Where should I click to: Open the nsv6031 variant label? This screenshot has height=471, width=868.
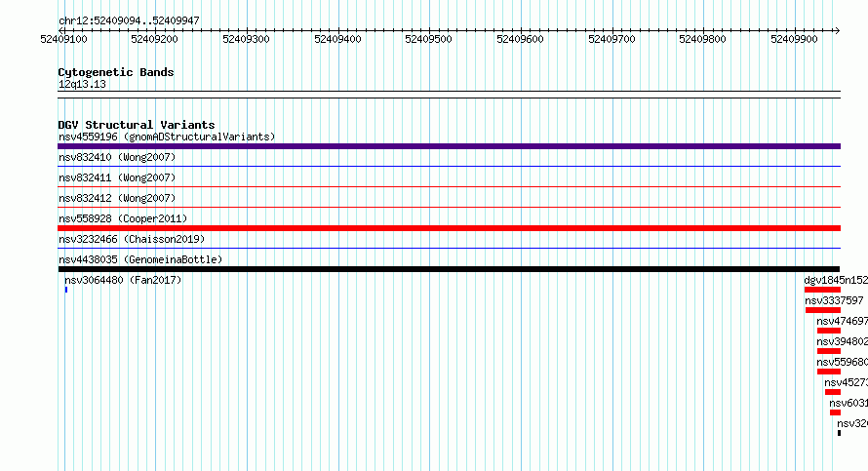[848, 403]
